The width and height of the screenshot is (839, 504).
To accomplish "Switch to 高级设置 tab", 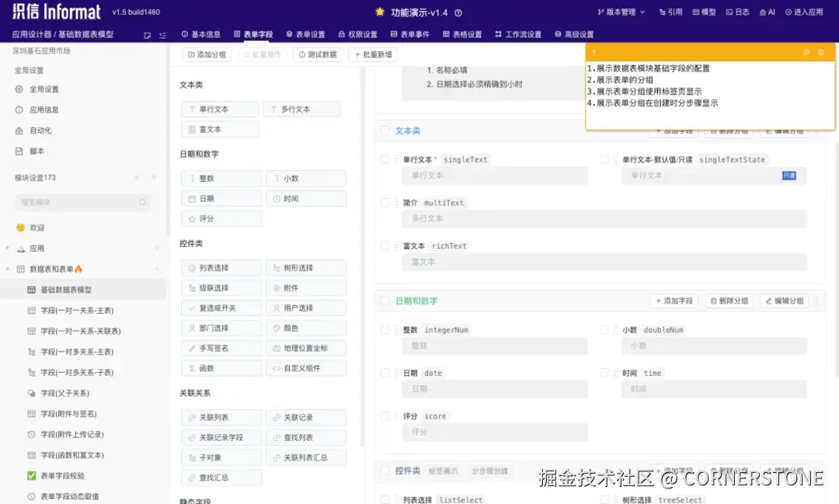I will click(574, 34).
